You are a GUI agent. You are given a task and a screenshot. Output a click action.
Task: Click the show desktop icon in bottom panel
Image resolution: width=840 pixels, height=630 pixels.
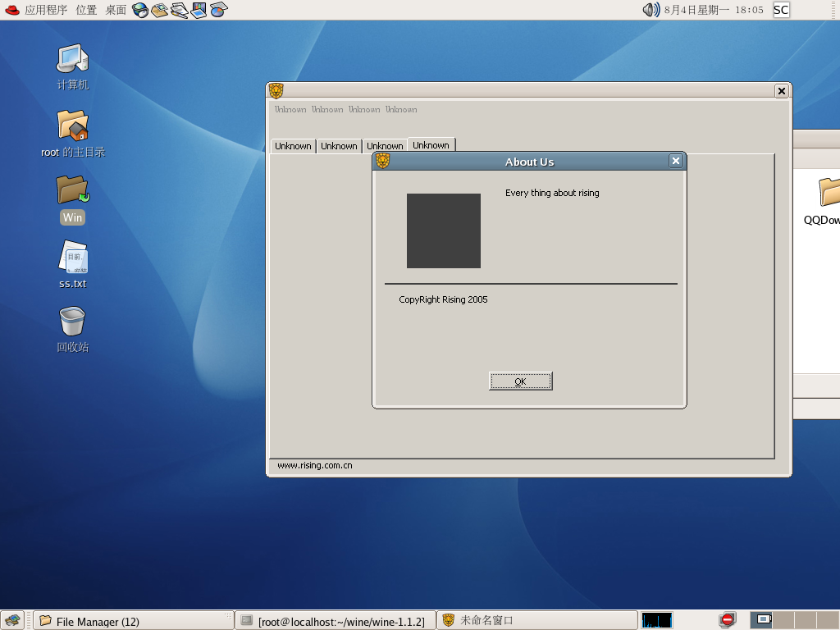pos(11,620)
